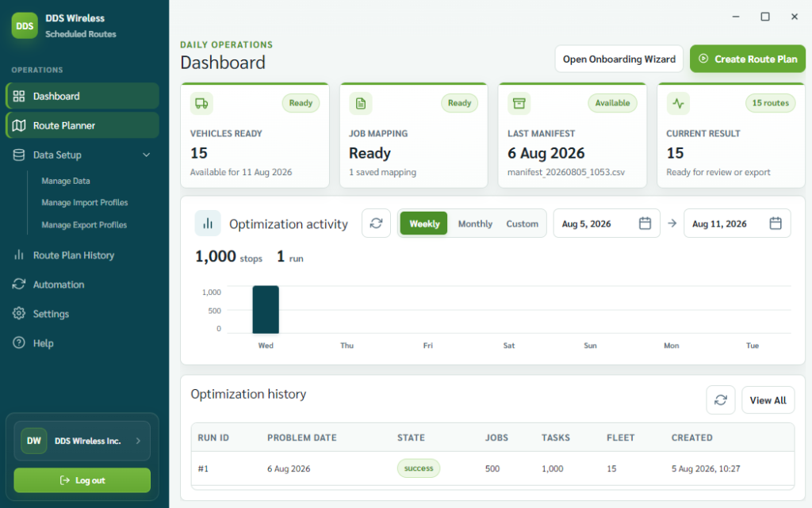Open calendar picker for Aug 11, 2026 end date
Image resolution: width=812 pixels, height=508 pixels.
pos(776,223)
